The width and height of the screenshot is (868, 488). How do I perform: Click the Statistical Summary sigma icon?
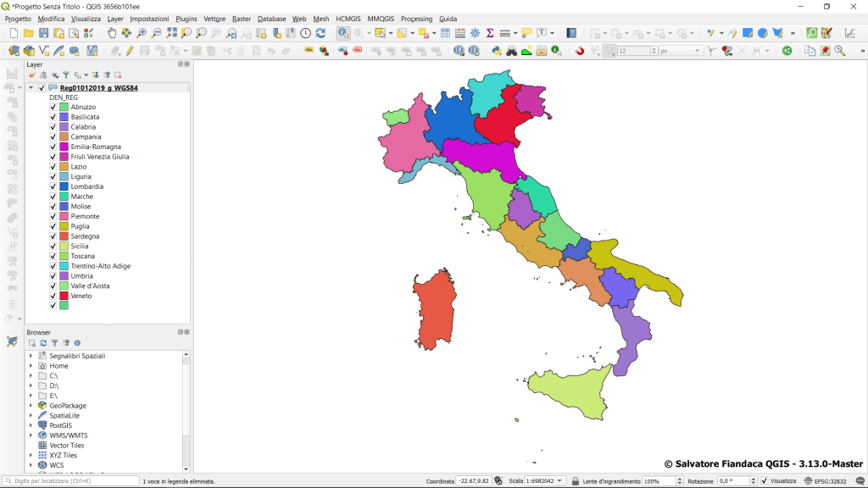pyautogui.click(x=490, y=33)
